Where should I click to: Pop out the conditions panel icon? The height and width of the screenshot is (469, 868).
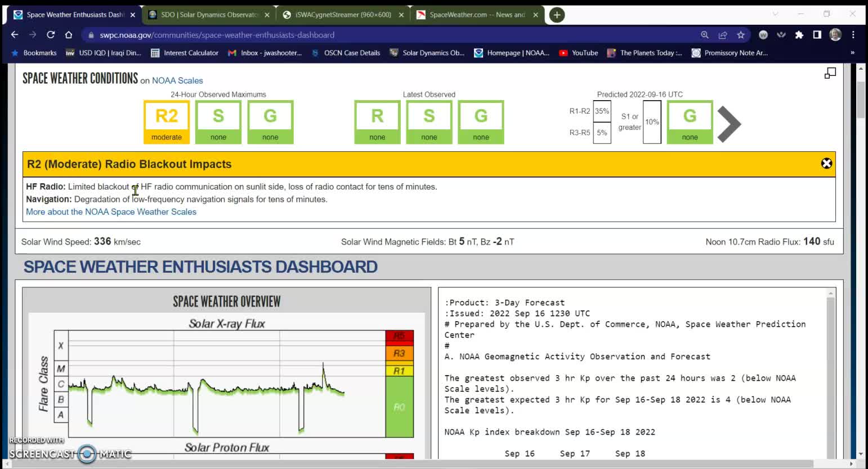pyautogui.click(x=830, y=73)
